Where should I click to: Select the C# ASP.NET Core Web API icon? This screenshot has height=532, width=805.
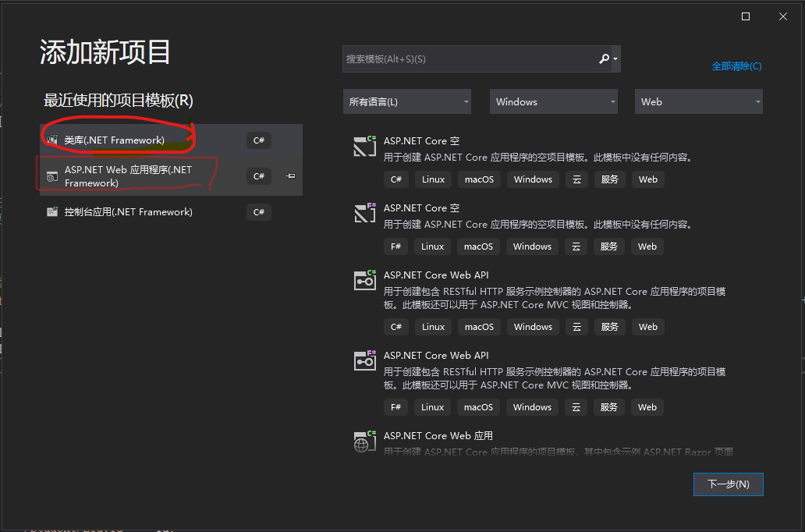pyautogui.click(x=365, y=280)
